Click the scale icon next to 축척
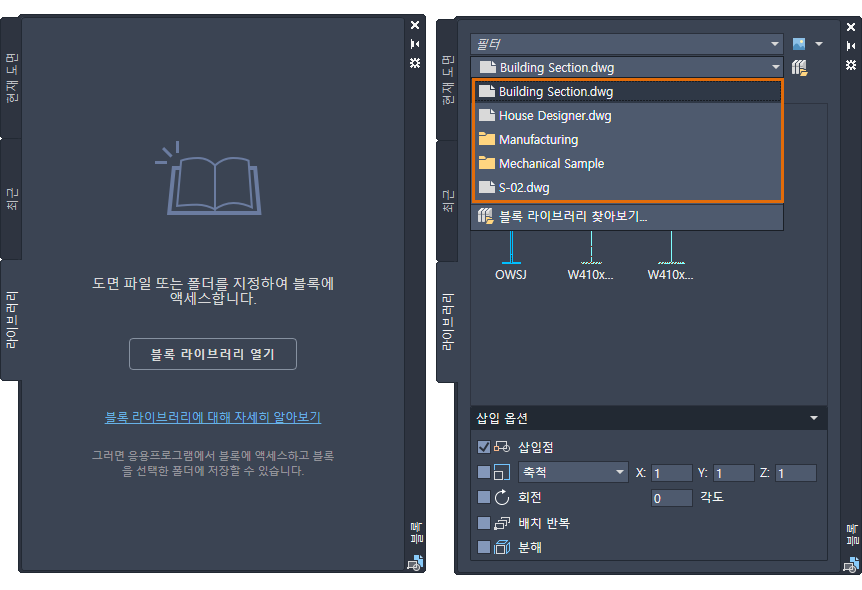The width and height of the screenshot is (862, 590). 502,472
